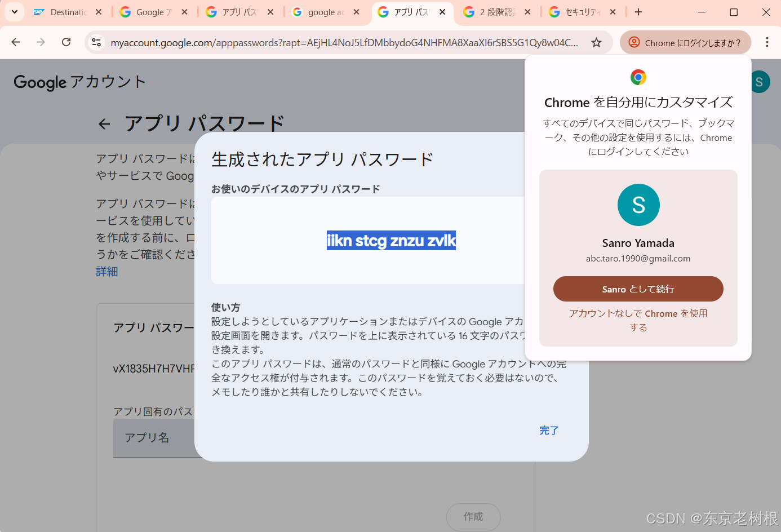This screenshot has width=781, height=532.
Task: Bookmark this page with star icon
Action: coord(596,42)
